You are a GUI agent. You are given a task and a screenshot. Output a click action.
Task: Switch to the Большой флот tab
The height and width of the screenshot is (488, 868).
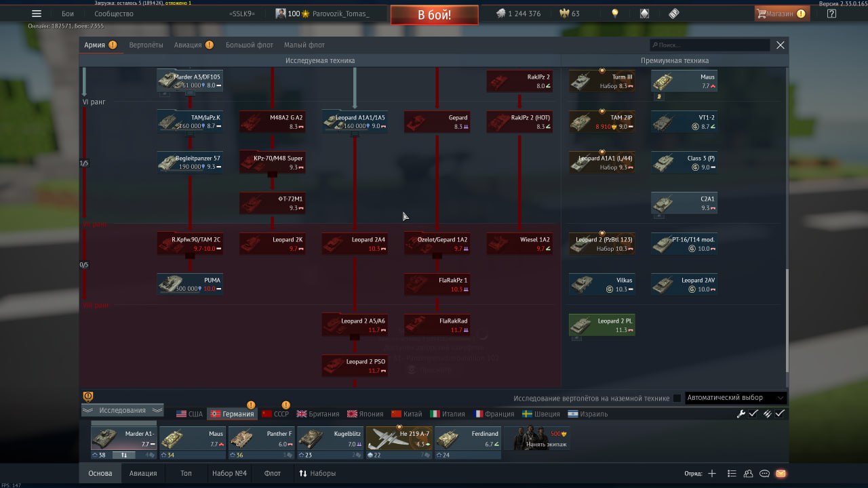tap(250, 45)
